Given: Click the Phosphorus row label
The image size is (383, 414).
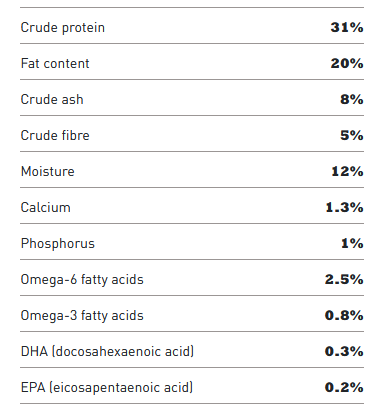Looking at the screenshot, I should [x=58, y=244].
